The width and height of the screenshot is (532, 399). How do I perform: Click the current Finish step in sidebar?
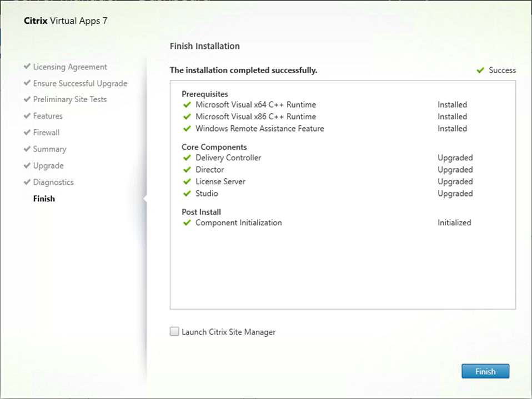tap(44, 199)
